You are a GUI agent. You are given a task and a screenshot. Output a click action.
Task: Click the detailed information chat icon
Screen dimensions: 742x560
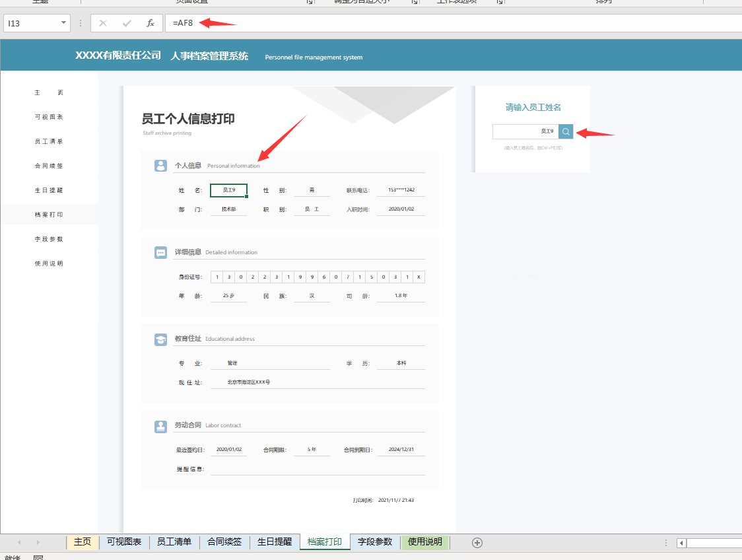(161, 252)
